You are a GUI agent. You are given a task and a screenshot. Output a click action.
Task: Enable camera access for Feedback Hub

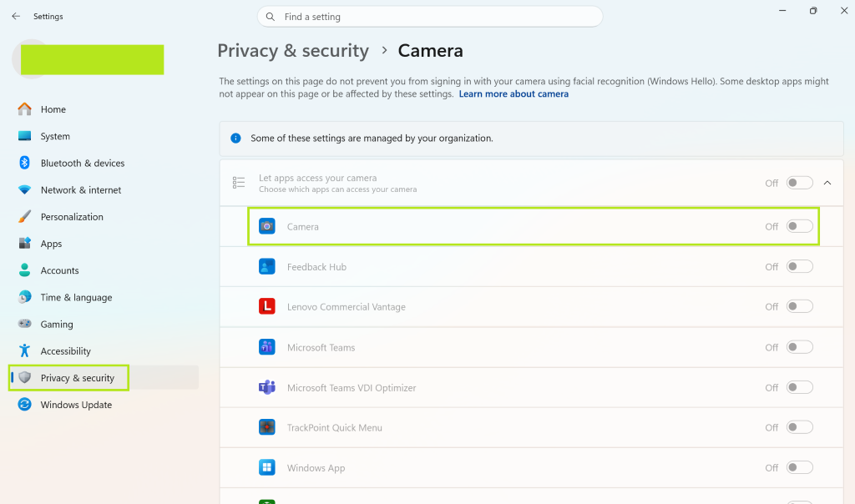tap(799, 266)
